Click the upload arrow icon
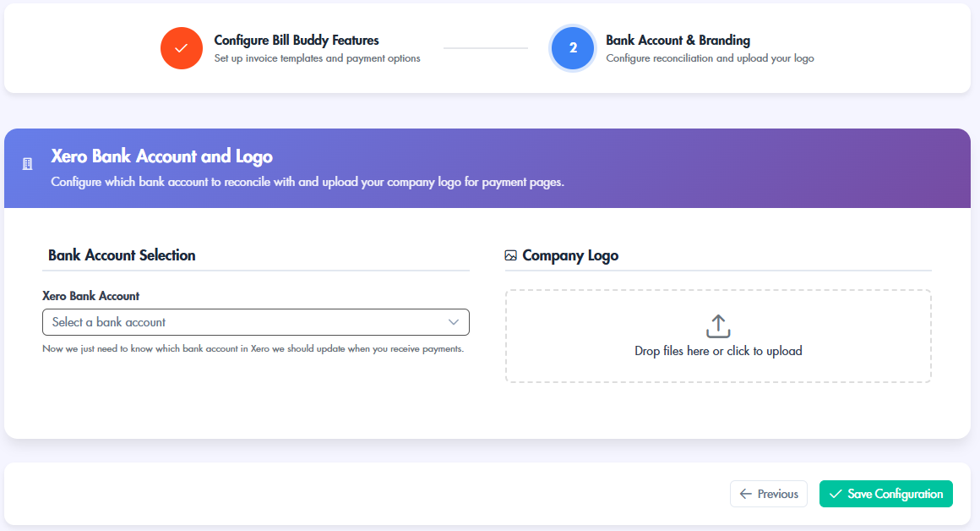This screenshot has width=980, height=531. 718,326
